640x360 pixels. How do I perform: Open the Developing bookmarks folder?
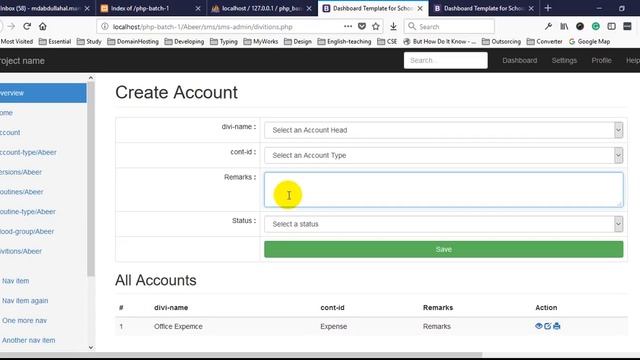click(x=184, y=42)
